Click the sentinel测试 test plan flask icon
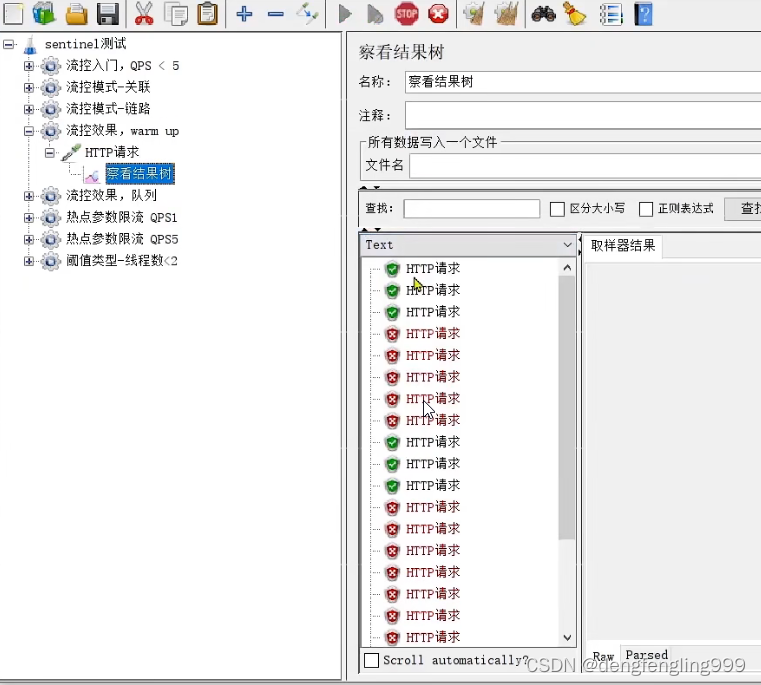 30,45
